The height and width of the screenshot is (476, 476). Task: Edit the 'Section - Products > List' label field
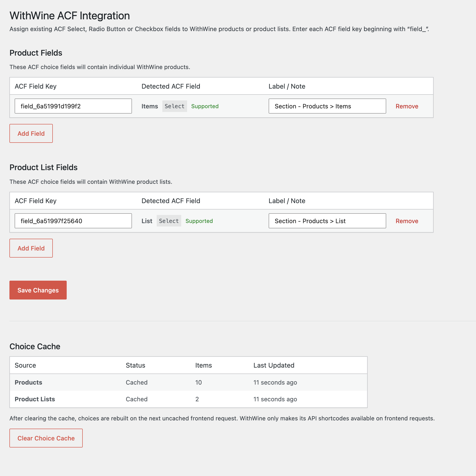pyautogui.click(x=327, y=221)
